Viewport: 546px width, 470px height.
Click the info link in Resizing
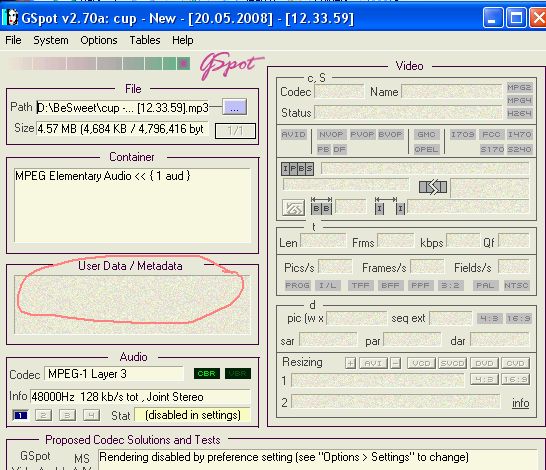coord(520,403)
